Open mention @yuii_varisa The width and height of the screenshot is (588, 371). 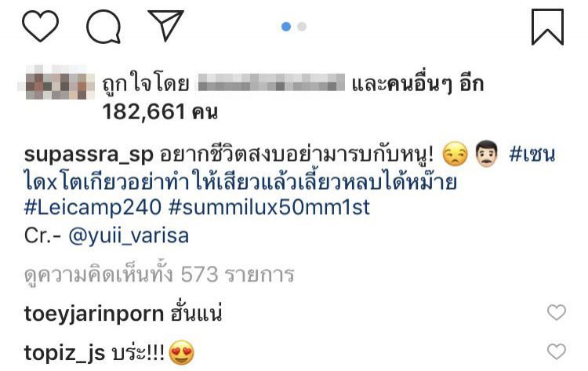pyautogui.click(x=129, y=236)
